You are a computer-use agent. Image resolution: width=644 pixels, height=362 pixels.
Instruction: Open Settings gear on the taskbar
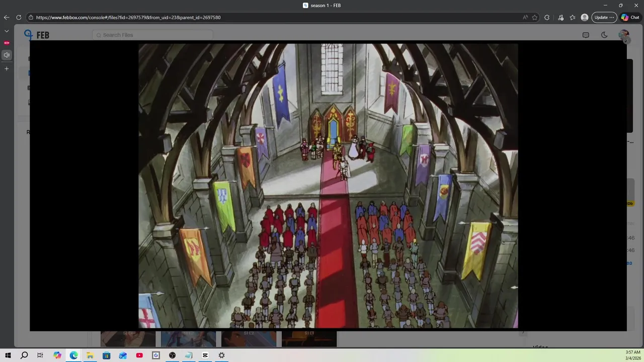[221, 355]
